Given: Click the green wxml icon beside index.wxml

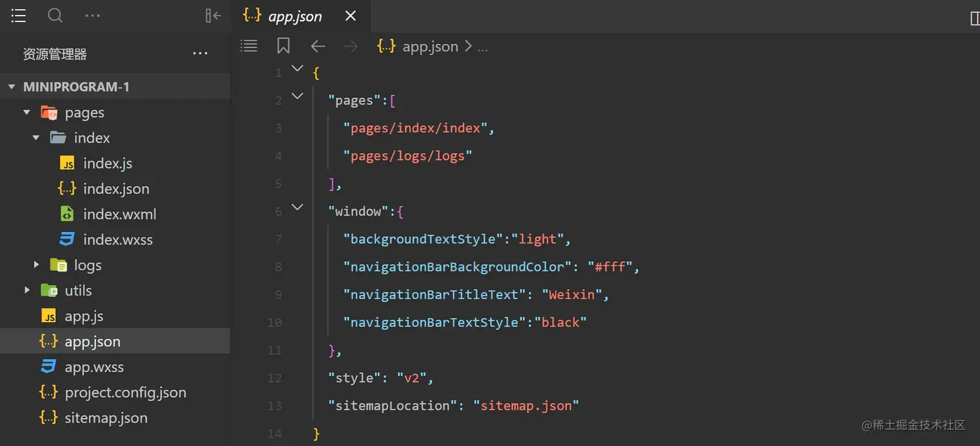Looking at the screenshot, I should pos(67,214).
